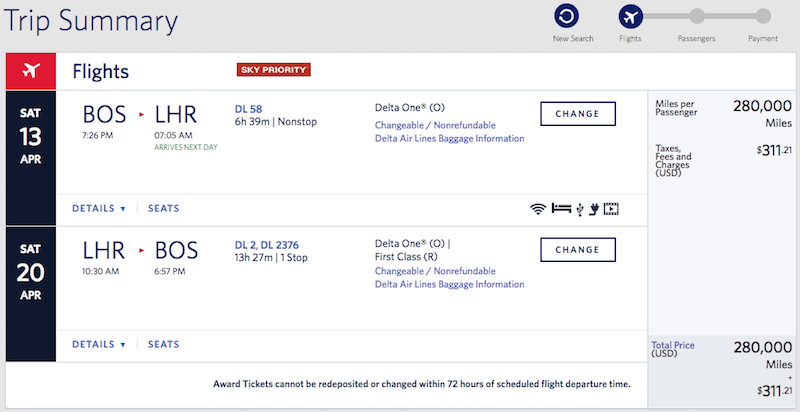Click the in-flight video entertainment icon
800x412 pixels.
pyautogui.click(x=611, y=209)
